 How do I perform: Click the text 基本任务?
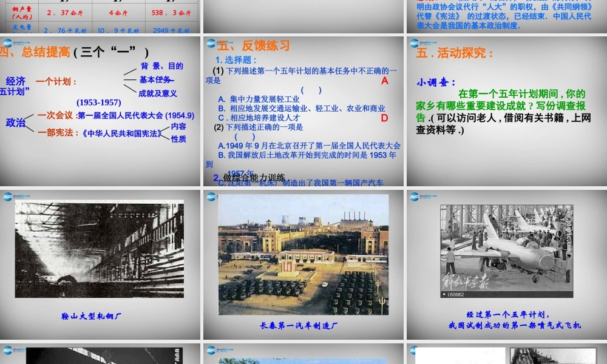click(155, 79)
